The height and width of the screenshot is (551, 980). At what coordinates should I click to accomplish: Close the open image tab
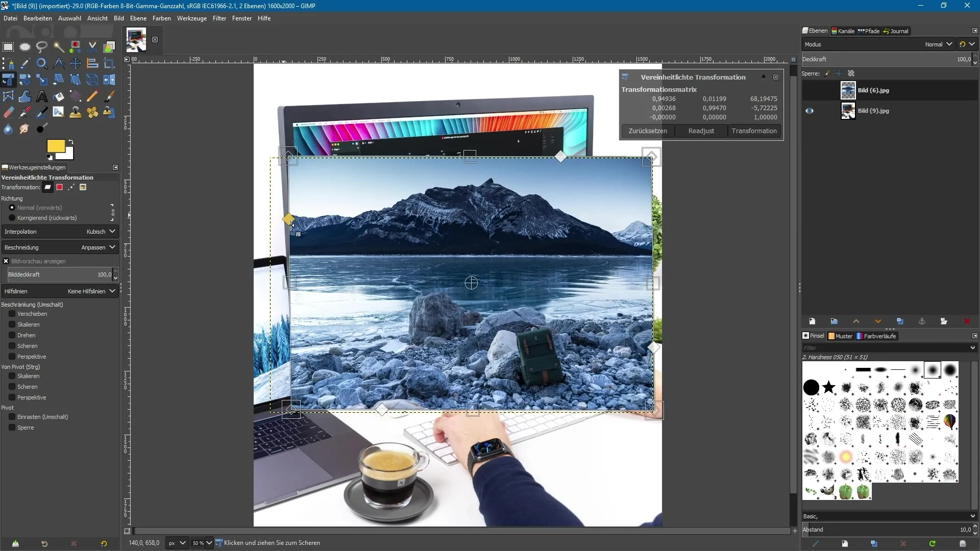(x=155, y=39)
